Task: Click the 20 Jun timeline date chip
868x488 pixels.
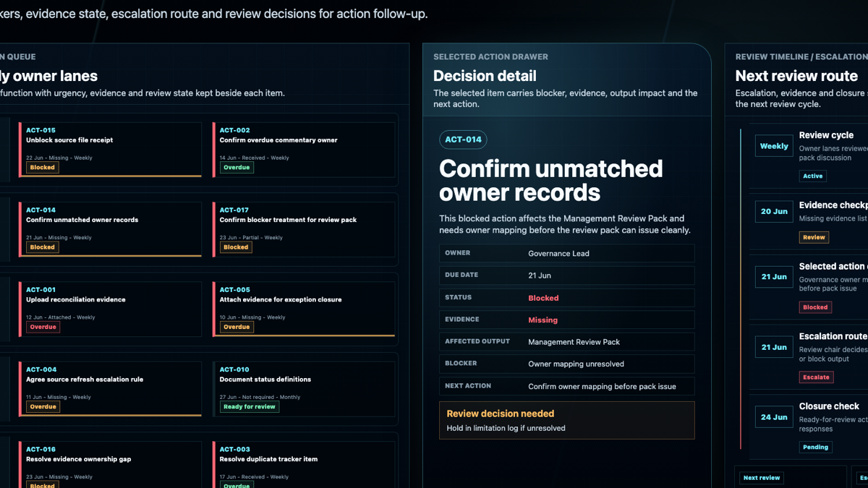Action: (x=774, y=212)
